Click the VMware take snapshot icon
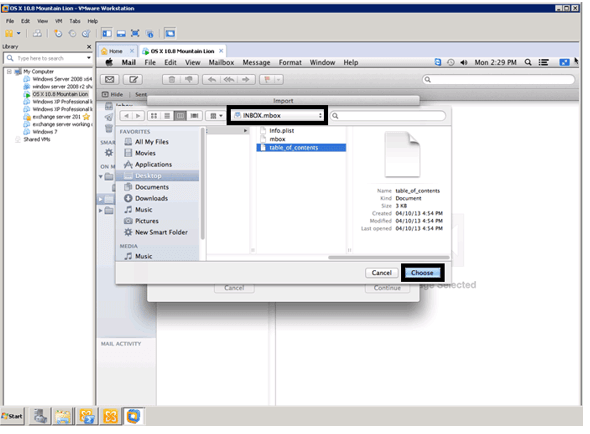This screenshot has height=434, width=590. point(58,34)
